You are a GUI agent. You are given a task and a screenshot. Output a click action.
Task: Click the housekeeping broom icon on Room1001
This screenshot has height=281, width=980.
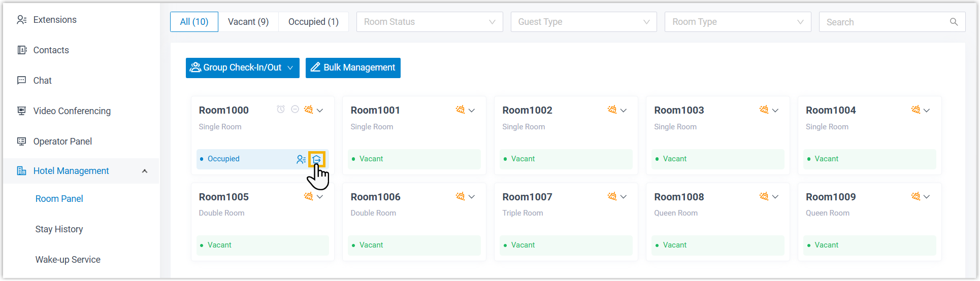coord(460,110)
